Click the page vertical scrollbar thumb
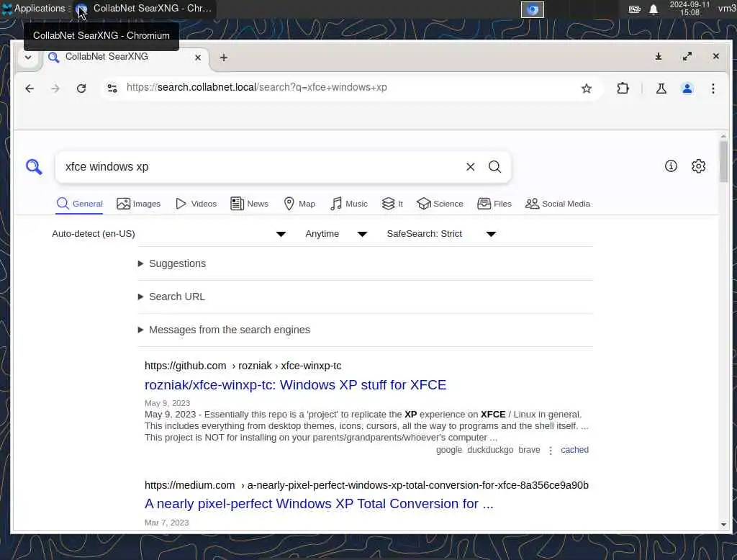737x560 pixels. [x=723, y=161]
